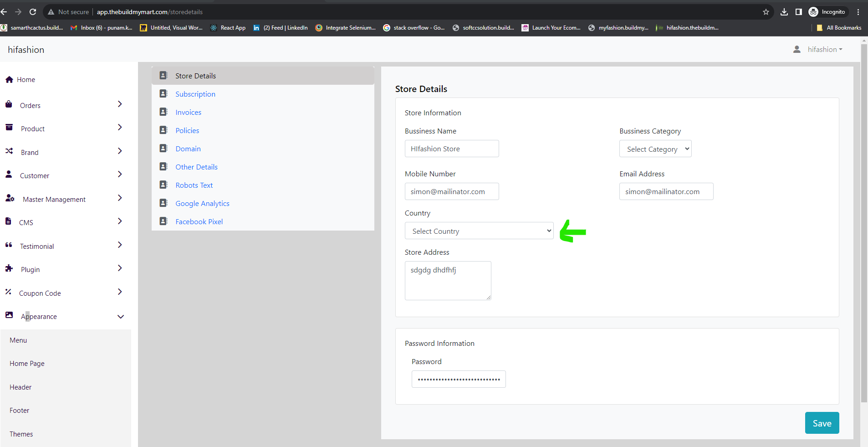Click the Customer person icon
868x447 pixels.
click(9, 174)
